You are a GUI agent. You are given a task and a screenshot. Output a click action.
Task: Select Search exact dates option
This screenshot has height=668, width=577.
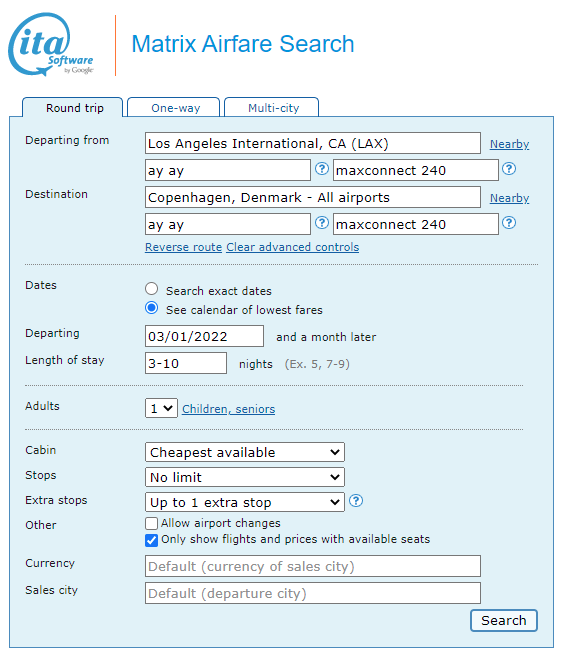pos(151,289)
